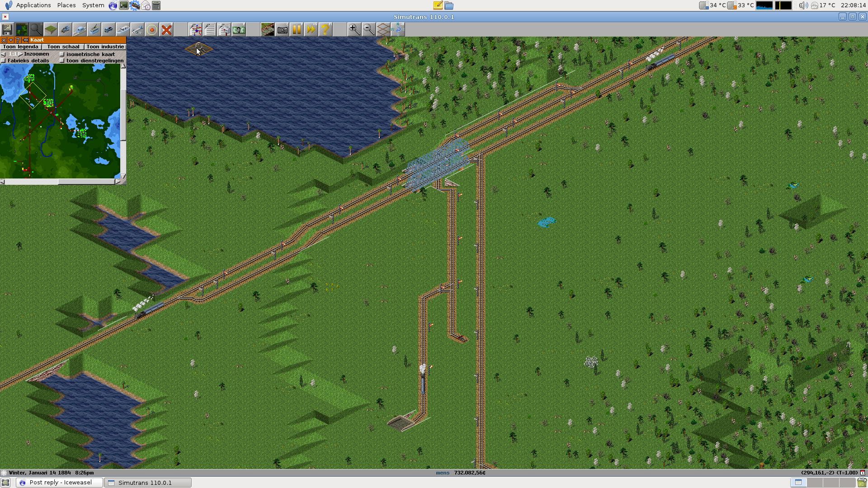Click the screenshot camera icon
This screenshot has height=488, width=868.
click(x=282, y=30)
